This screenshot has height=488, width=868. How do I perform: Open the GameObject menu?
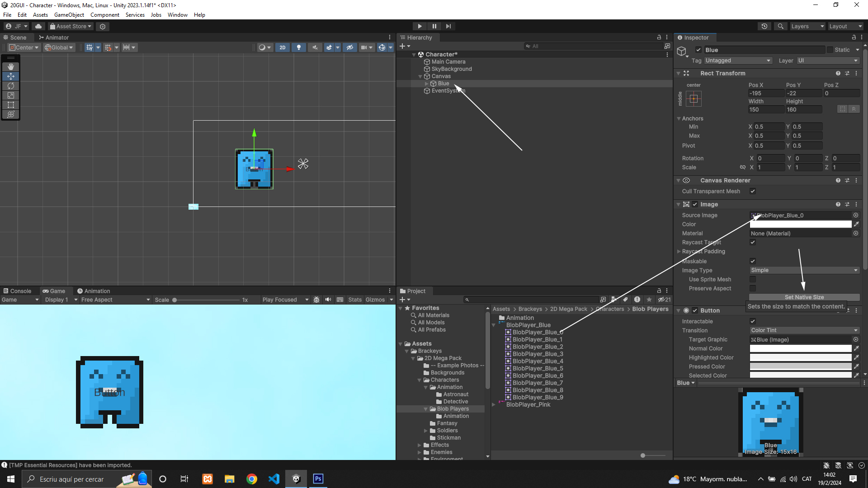69,15
